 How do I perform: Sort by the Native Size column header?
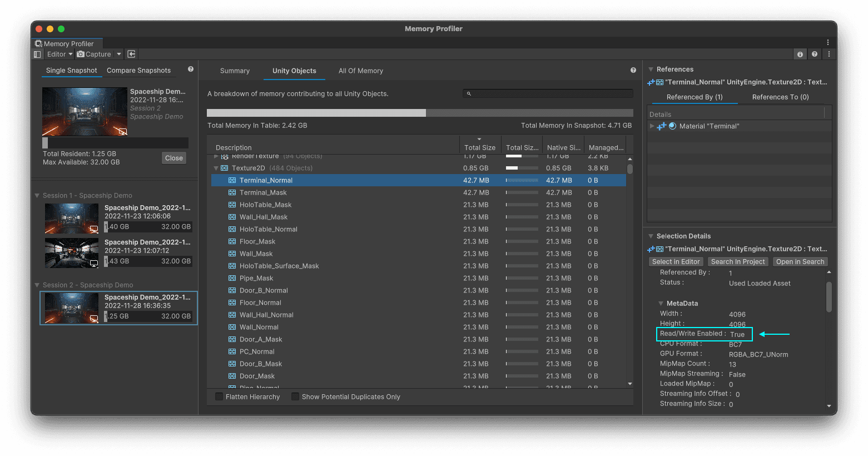click(x=563, y=147)
